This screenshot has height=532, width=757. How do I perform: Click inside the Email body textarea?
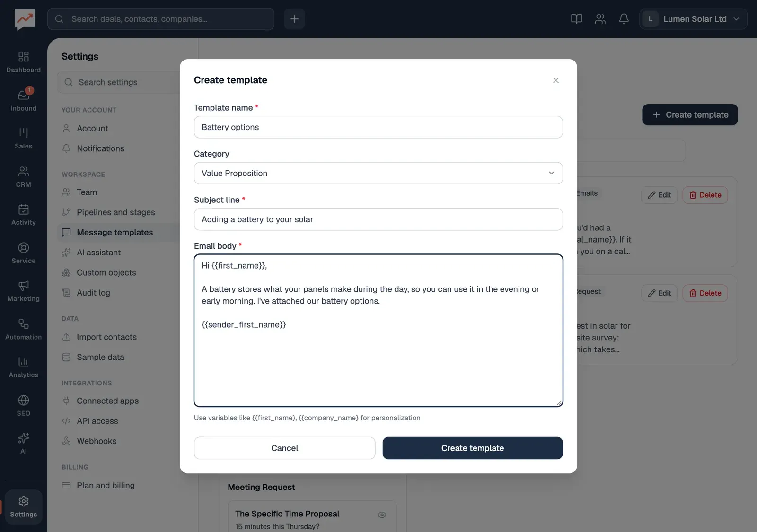pyautogui.click(x=378, y=331)
